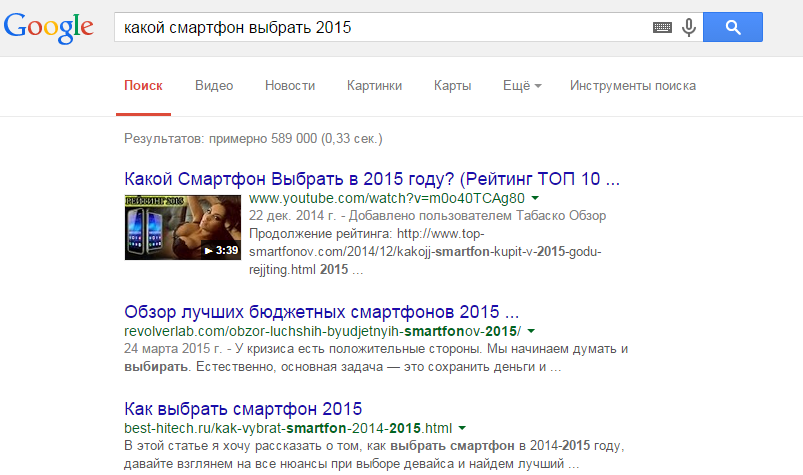Expand arrow next to youtube.com URL

pos(535,198)
